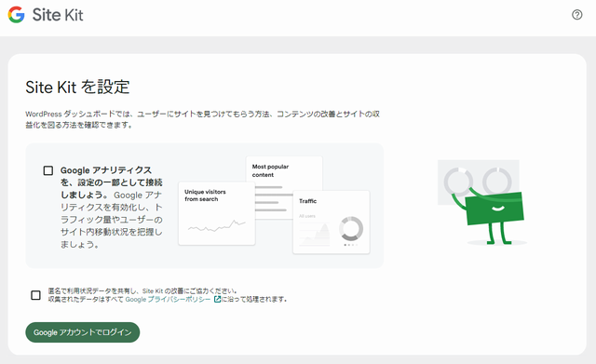Click the Unique visitors from search card
Screen dimensions: 596x364
click(217, 213)
